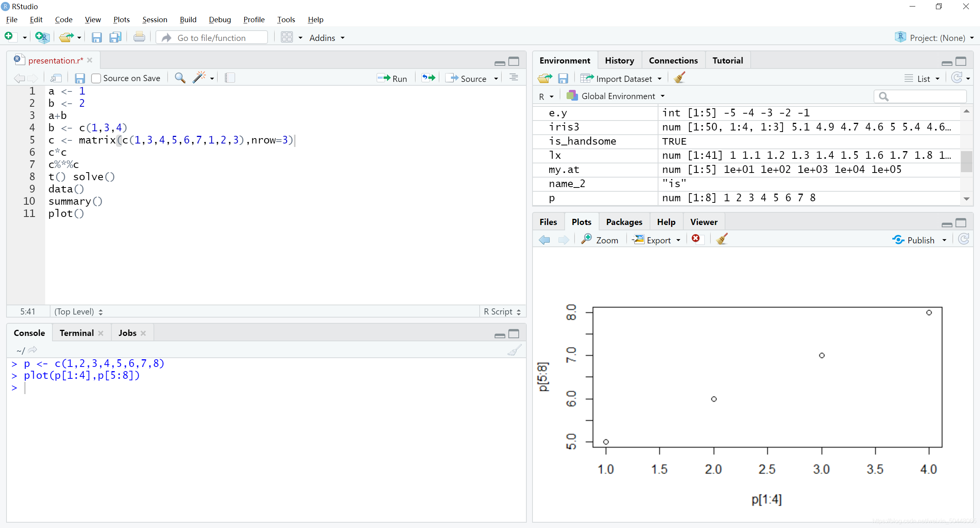The width and height of the screenshot is (980, 528).
Task: Toggle Source on Save checkbox
Action: (96, 78)
